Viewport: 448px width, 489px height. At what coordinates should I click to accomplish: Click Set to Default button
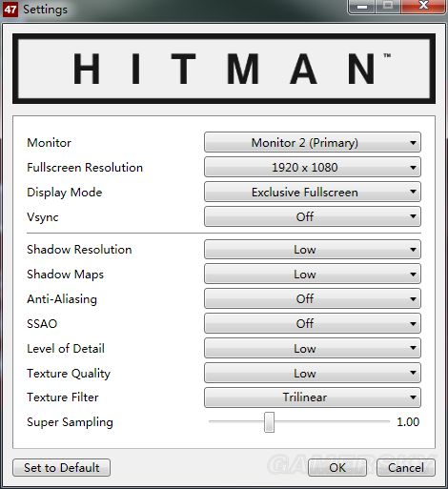click(x=62, y=468)
